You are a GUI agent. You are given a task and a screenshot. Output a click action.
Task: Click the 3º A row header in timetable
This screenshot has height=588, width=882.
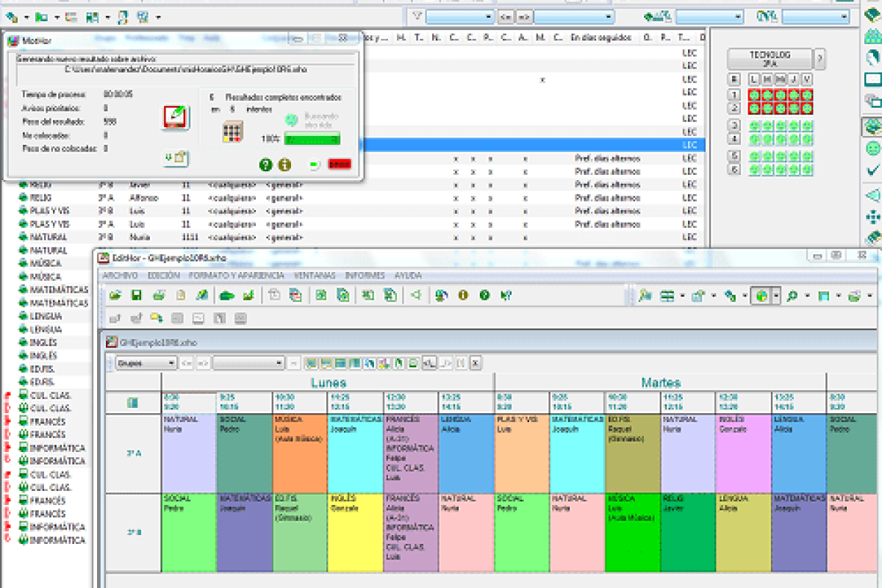point(133,453)
